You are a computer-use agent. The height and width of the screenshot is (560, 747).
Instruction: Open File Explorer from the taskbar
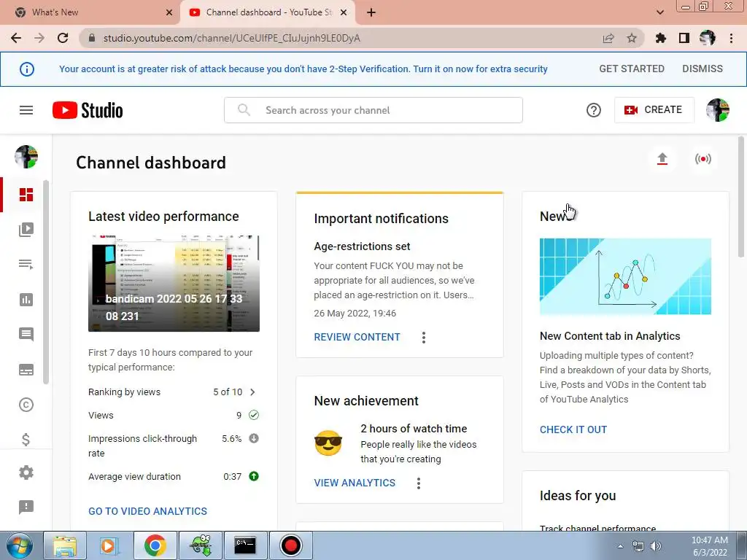(x=65, y=545)
